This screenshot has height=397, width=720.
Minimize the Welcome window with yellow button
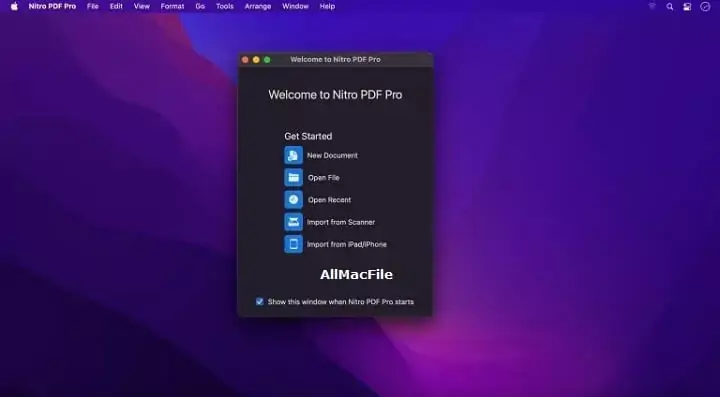(256, 60)
